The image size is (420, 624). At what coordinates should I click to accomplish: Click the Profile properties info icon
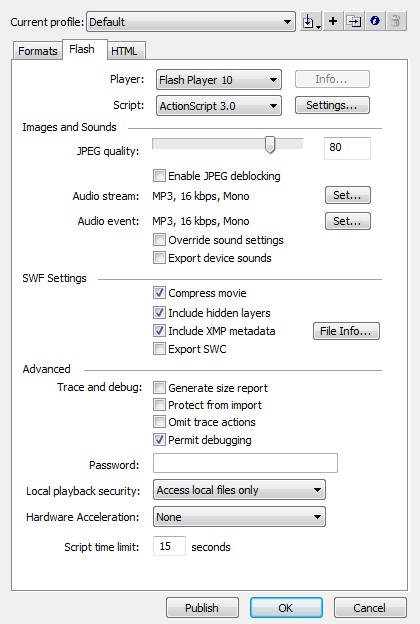tap(375, 21)
